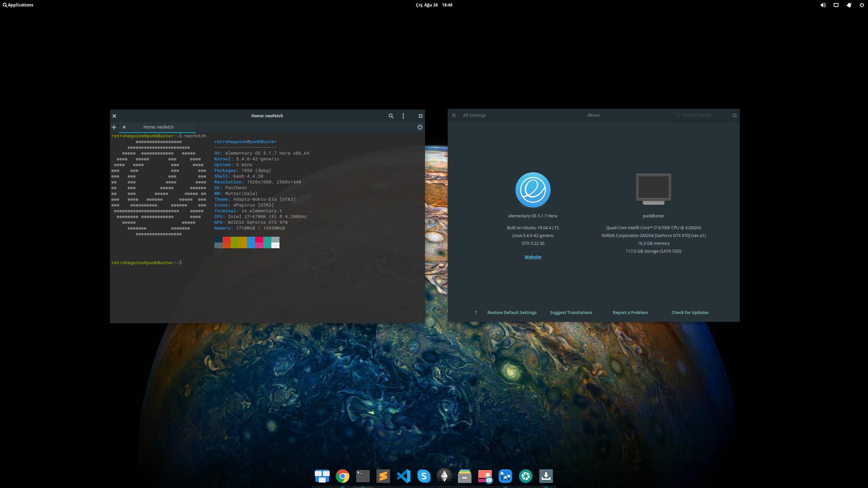
Task: Select the 'Home: neofetch' tab label
Action: pos(158,127)
